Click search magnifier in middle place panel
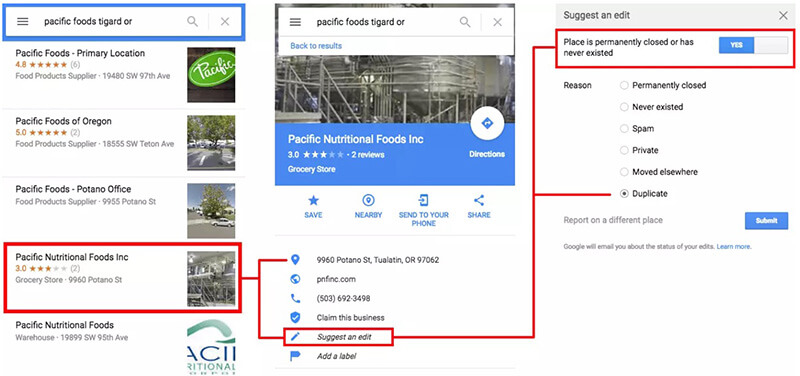The width and height of the screenshot is (800, 376). pyautogui.click(x=465, y=22)
